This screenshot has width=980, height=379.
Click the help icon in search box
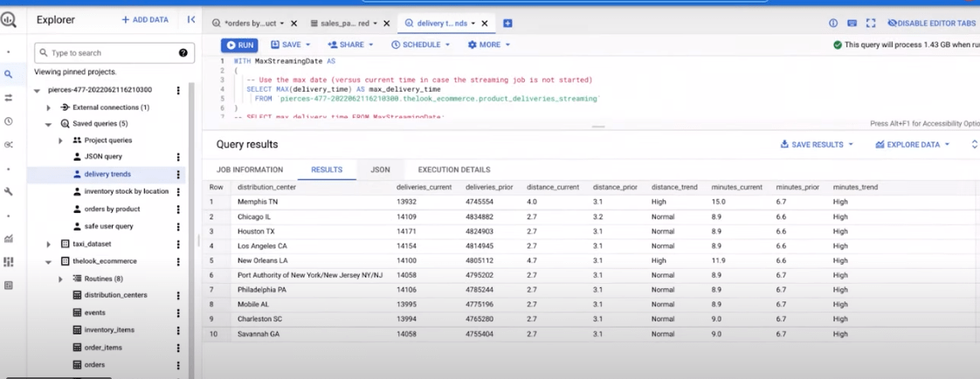pyautogui.click(x=183, y=53)
